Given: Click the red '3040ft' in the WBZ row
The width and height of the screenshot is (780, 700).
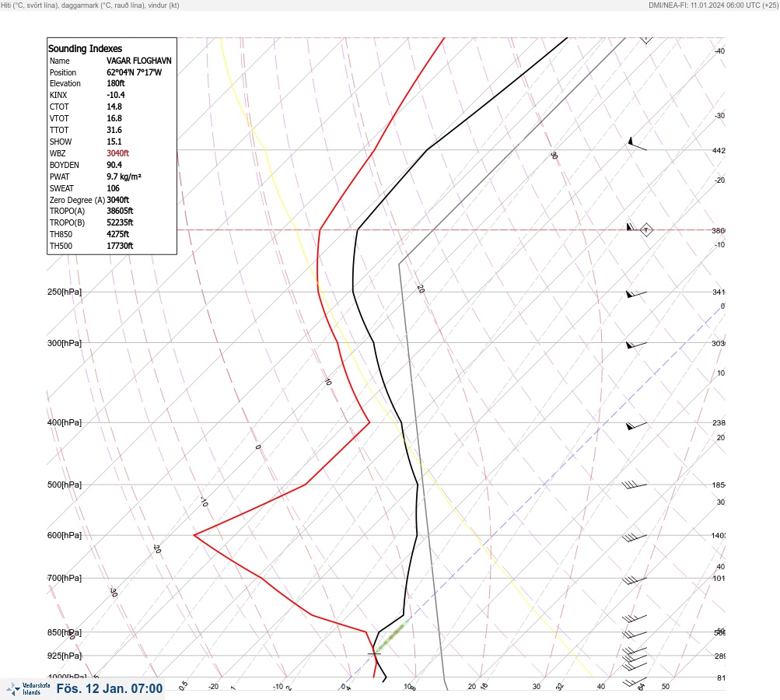Looking at the screenshot, I should tap(118, 153).
